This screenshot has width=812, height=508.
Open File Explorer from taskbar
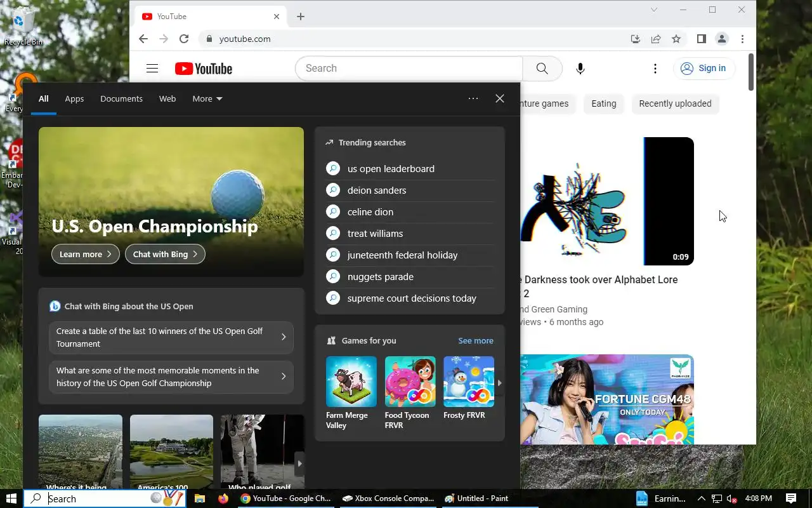[x=199, y=498]
